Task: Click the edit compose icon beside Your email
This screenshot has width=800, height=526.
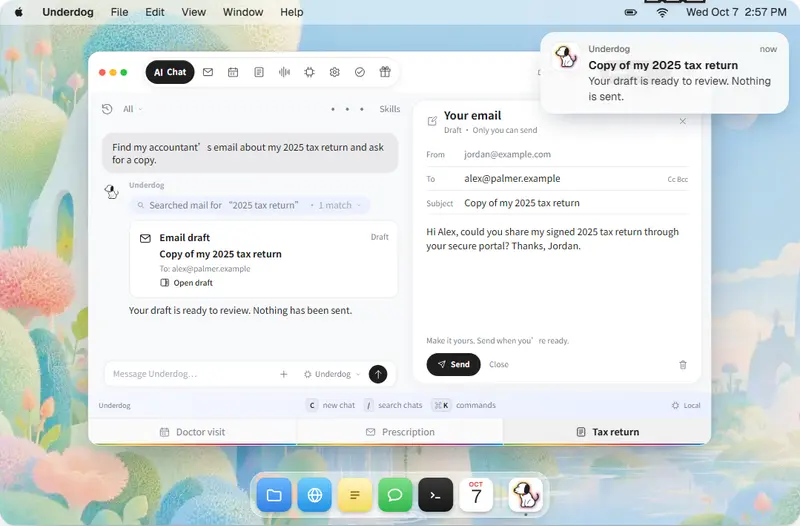Action: point(432,121)
